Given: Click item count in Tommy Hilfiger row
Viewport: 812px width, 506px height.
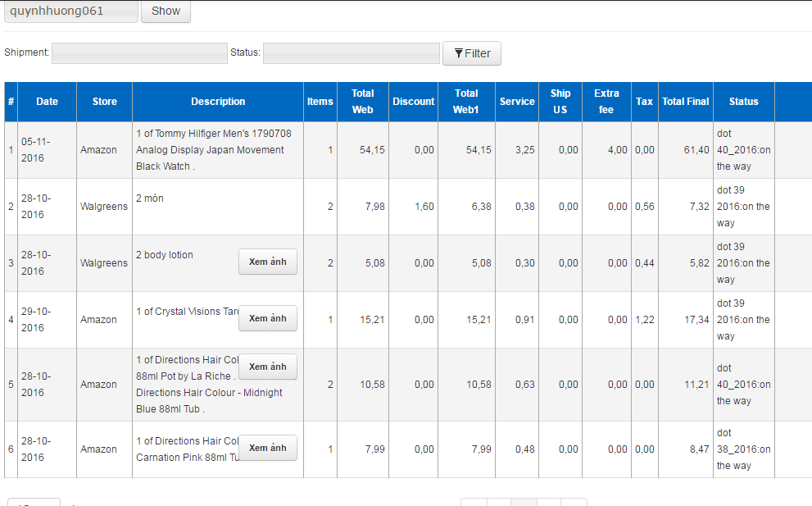Looking at the screenshot, I should coord(330,150).
